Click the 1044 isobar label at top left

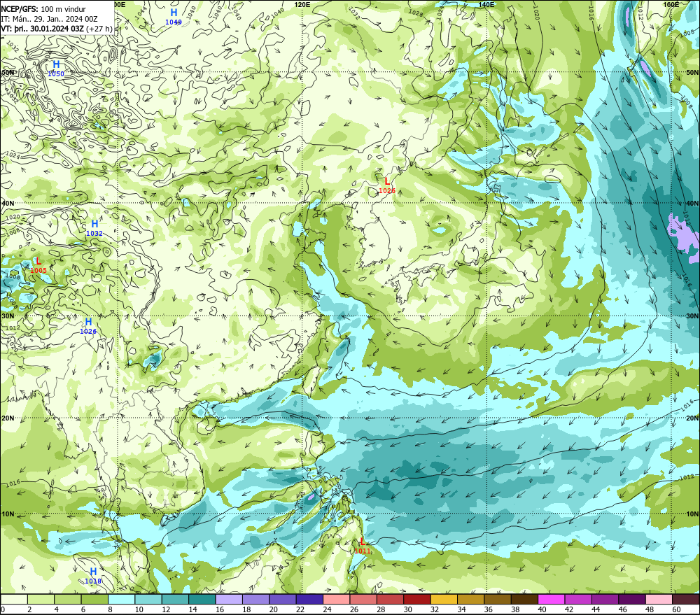[141, 13]
